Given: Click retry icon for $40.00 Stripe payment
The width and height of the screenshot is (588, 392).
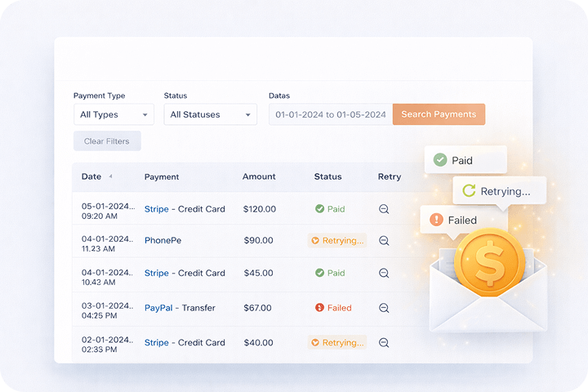Looking at the screenshot, I should 384,343.
